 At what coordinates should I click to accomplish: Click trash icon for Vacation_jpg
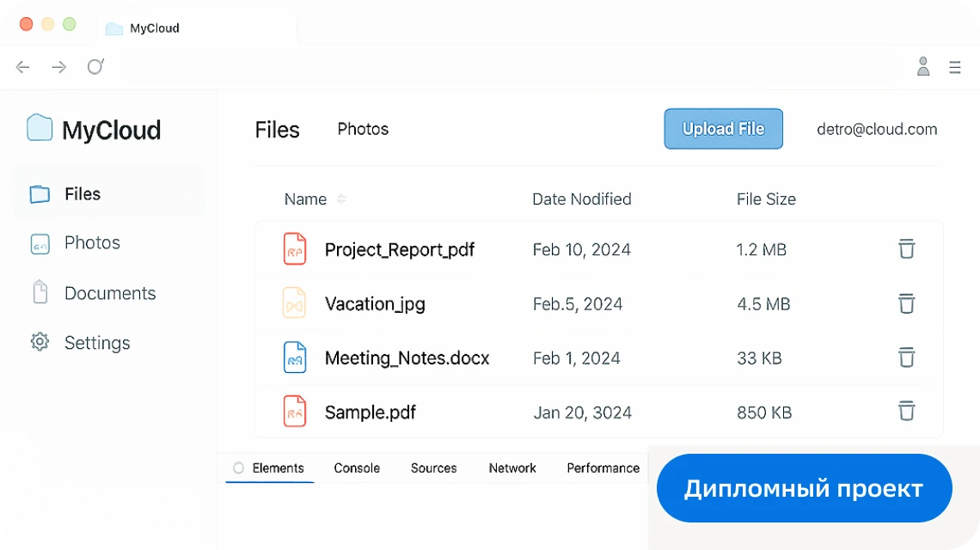(906, 303)
